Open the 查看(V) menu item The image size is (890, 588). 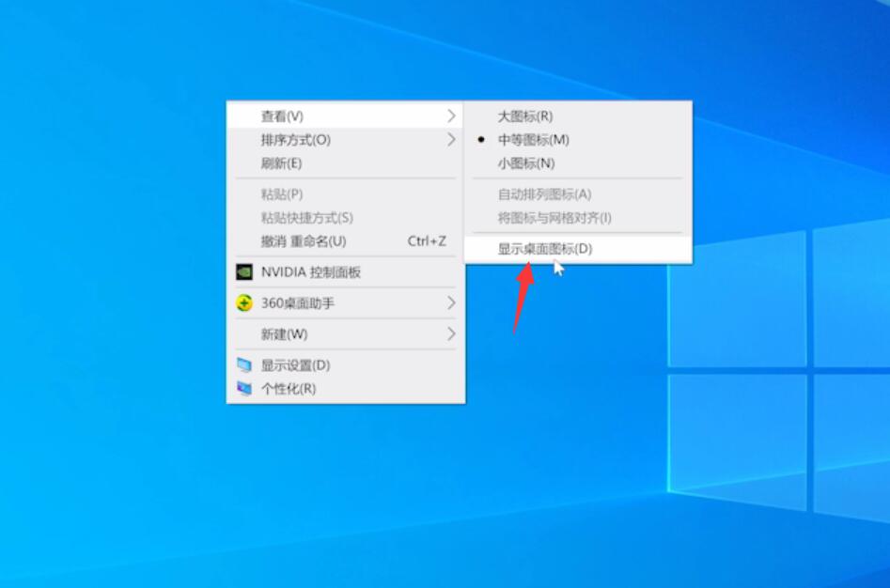pyautogui.click(x=346, y=116)
